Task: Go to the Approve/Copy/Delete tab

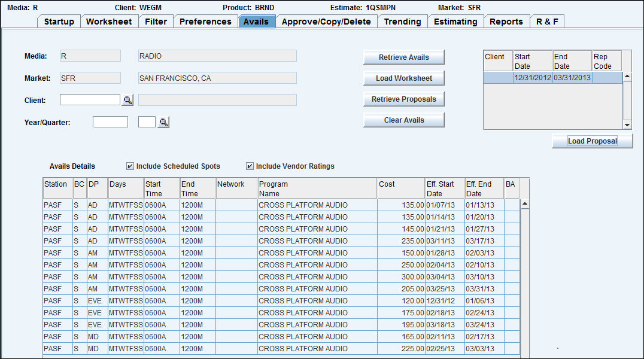Action: [x=326, y=22]
